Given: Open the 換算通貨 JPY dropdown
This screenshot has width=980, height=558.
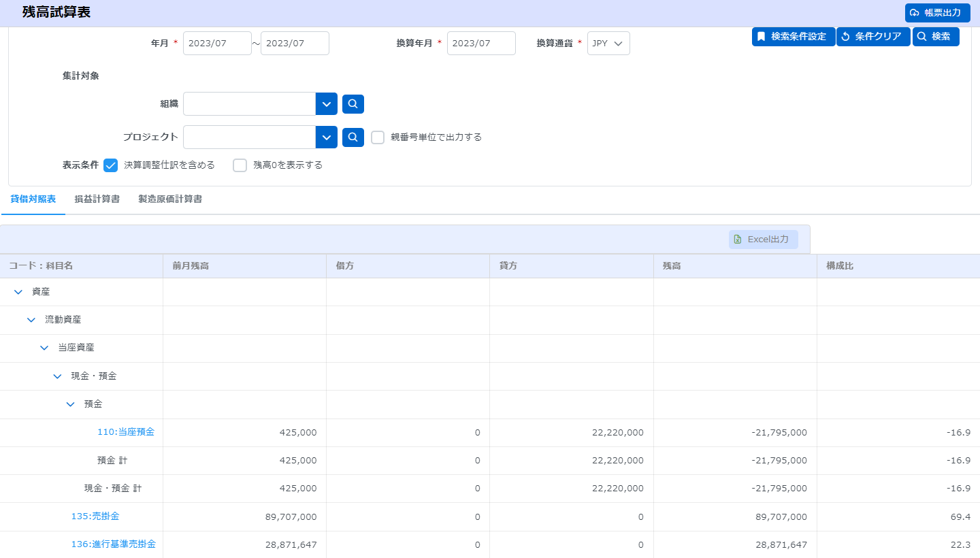Looking at the screenshot, I should [608, 44].
